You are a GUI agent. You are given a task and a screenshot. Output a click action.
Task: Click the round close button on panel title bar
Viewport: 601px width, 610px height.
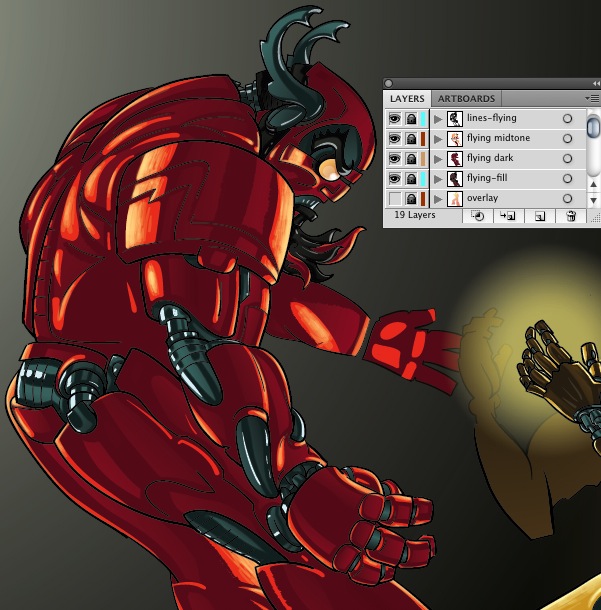pyautogui.click(x=388, y=83)
